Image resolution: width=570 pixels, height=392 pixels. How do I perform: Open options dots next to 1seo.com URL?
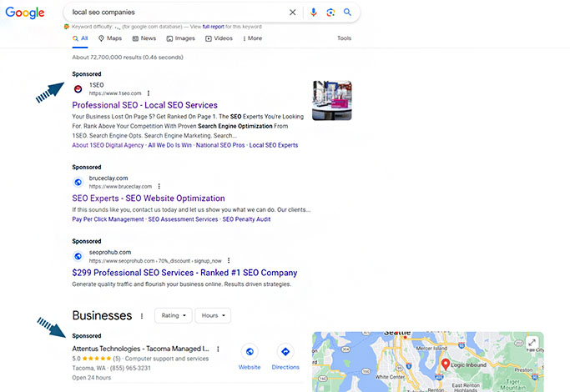click(x=149, y=93)
